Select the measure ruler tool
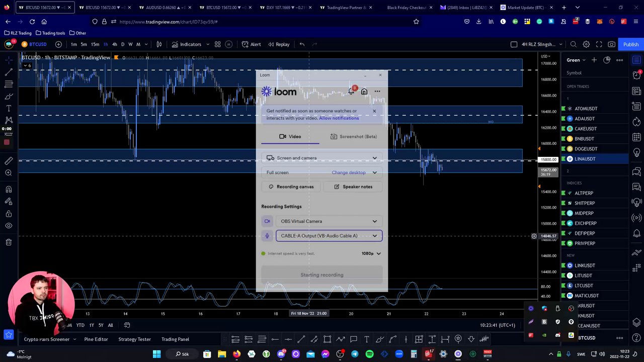This screenshot has height=362, width=644. pos(9,161)
